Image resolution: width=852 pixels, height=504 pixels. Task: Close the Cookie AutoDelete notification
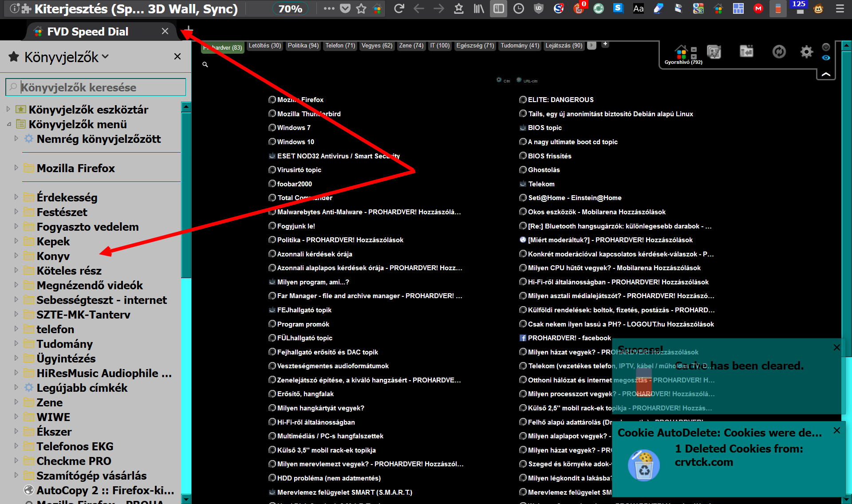coord(836,430)
